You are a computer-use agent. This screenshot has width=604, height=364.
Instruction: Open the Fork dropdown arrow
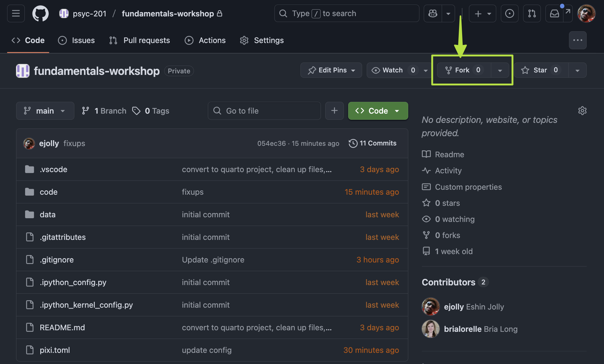pos(500,70)
